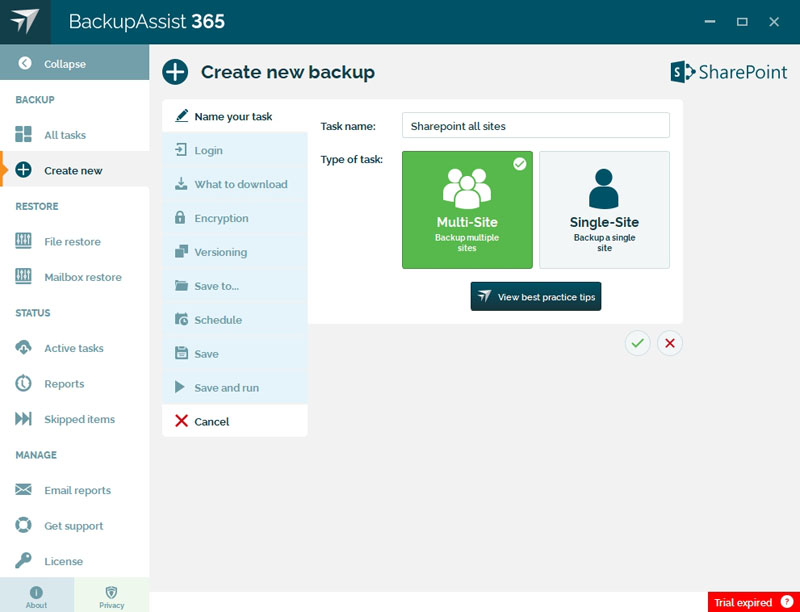The image size is (800, 612).
Task: Click the Collapse label in sidebar
Action: pyautogui.click(x=65, y=64)
